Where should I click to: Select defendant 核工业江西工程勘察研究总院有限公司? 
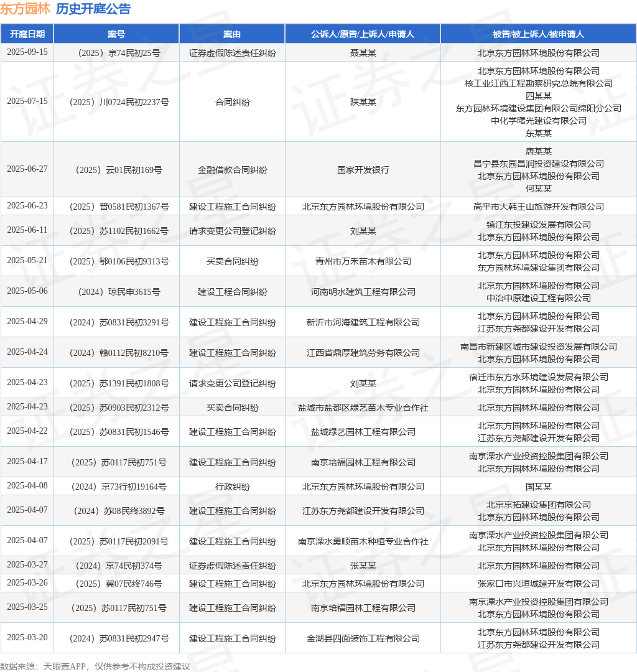click(539, 83)
